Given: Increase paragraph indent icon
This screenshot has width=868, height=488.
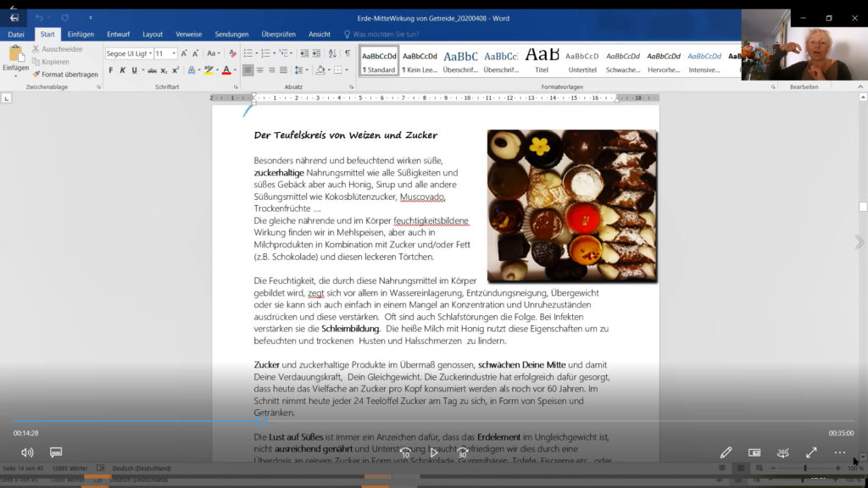Looking at the screenshot, I should 316,53.
